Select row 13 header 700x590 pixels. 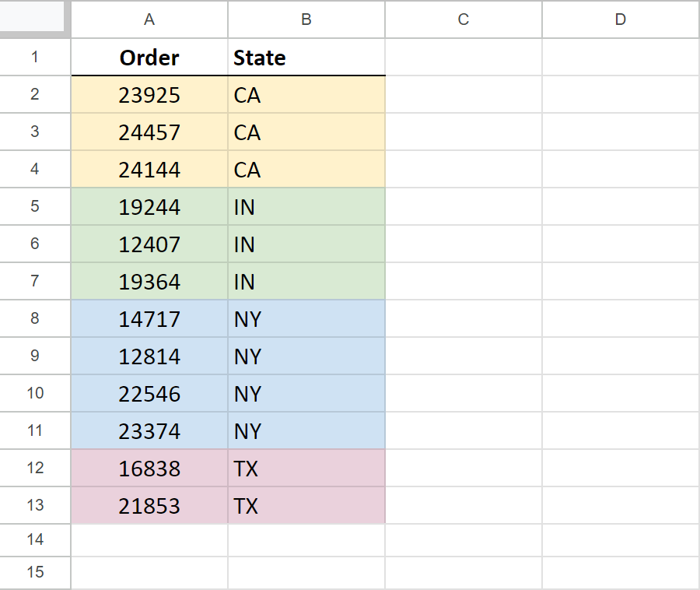[x=35, y=505]
